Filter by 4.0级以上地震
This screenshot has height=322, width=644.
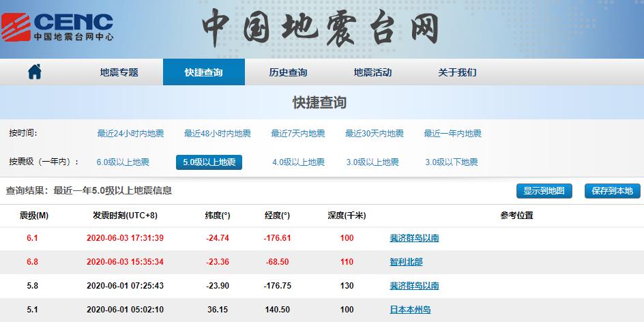[x=298, y=162]
